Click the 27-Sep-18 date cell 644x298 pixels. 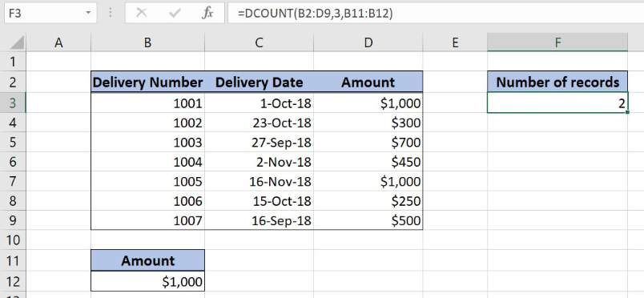[259, 143]
